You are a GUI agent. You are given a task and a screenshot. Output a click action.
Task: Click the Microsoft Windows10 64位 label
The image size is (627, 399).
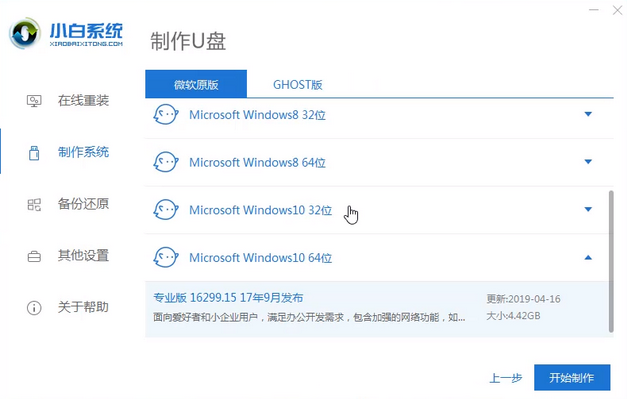click(x=261, y=258)
